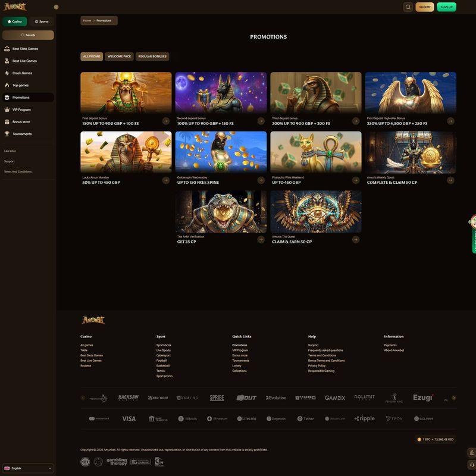Click arrow icon on Second deposit bonus

click(261, 121)
